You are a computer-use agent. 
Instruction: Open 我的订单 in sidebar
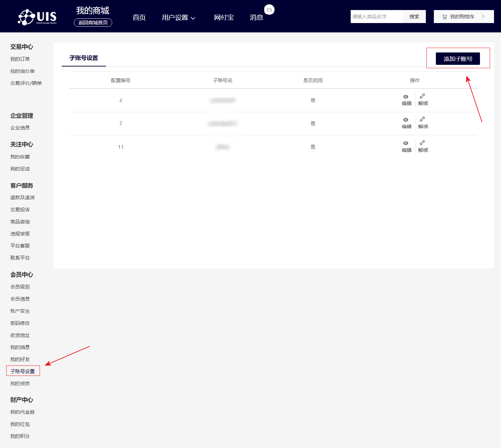(x=20, y=59)
